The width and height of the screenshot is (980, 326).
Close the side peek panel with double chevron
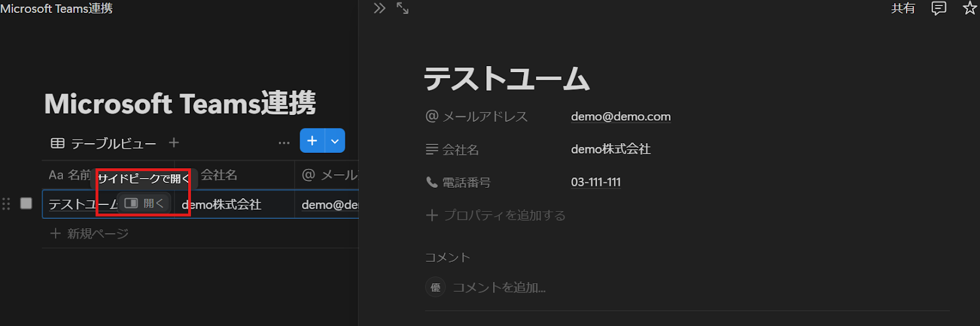(380, 9)
